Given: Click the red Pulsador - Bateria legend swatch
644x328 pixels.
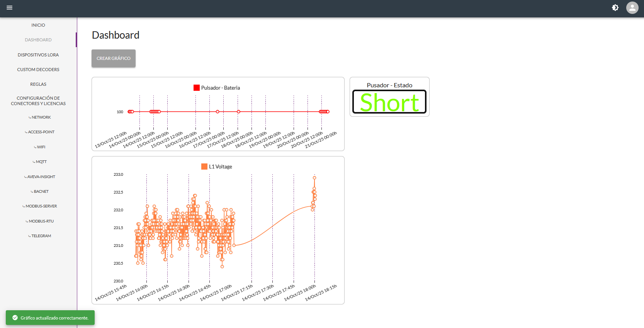Looking at the screenshot, I should tap(197, 88).
